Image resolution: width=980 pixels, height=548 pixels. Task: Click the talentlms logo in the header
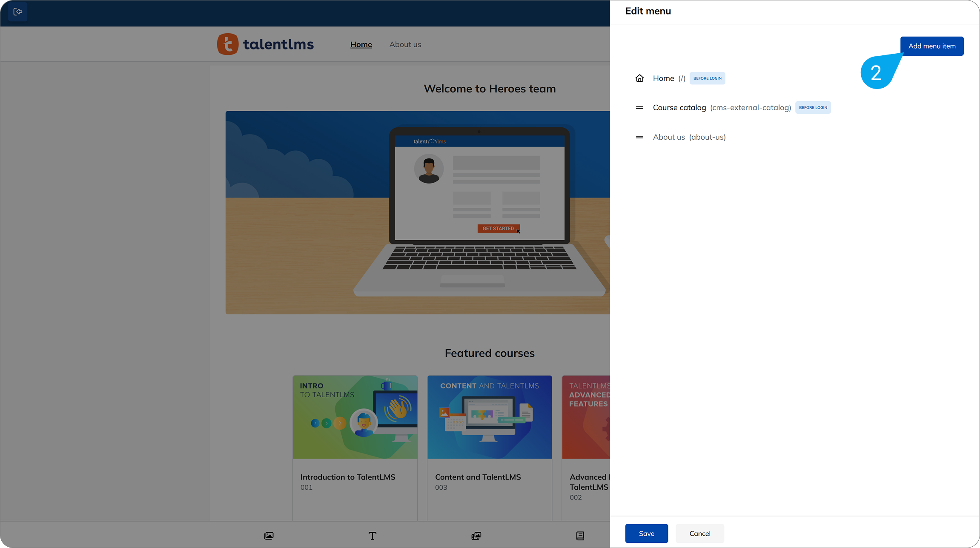tap(265, 44)
